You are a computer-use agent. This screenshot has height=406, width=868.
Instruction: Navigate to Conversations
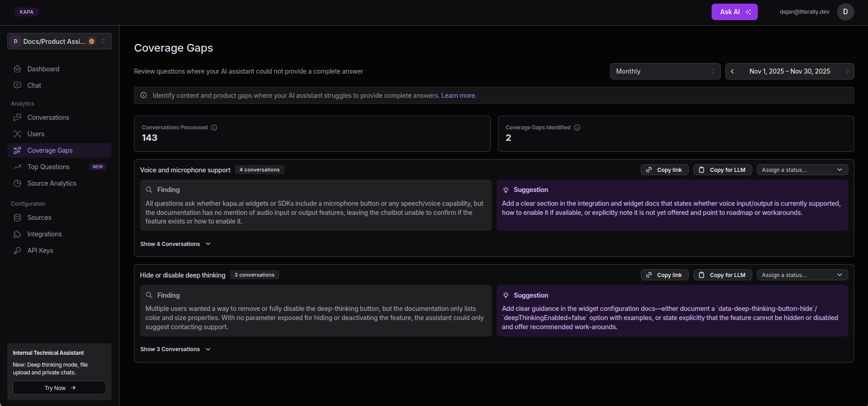tap(59, 118)
